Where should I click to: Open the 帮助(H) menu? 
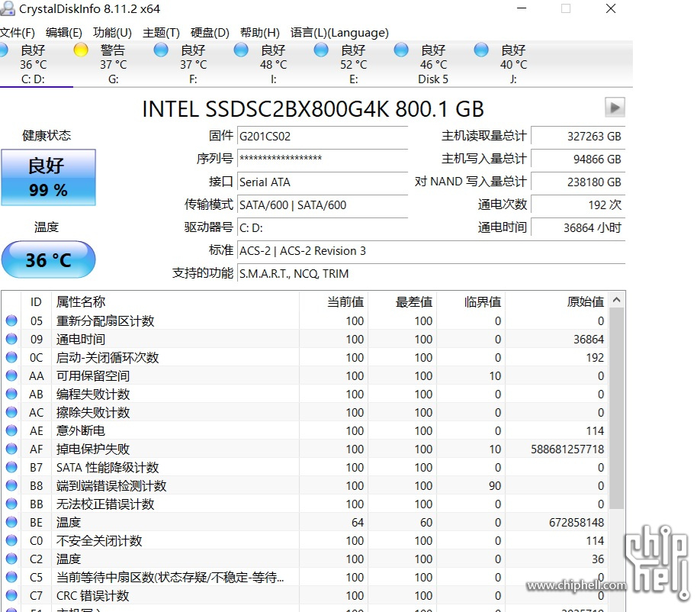[259, 33]
